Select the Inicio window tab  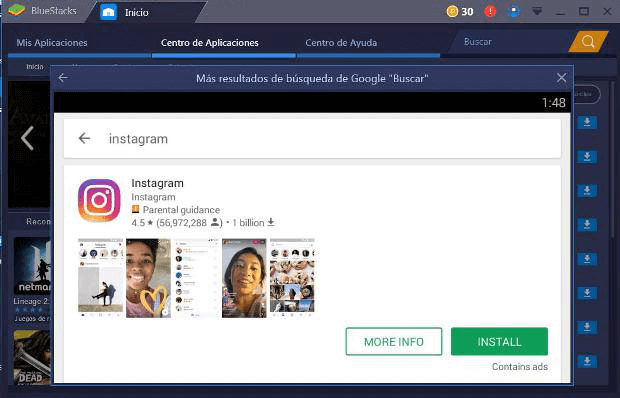point(137,13)
